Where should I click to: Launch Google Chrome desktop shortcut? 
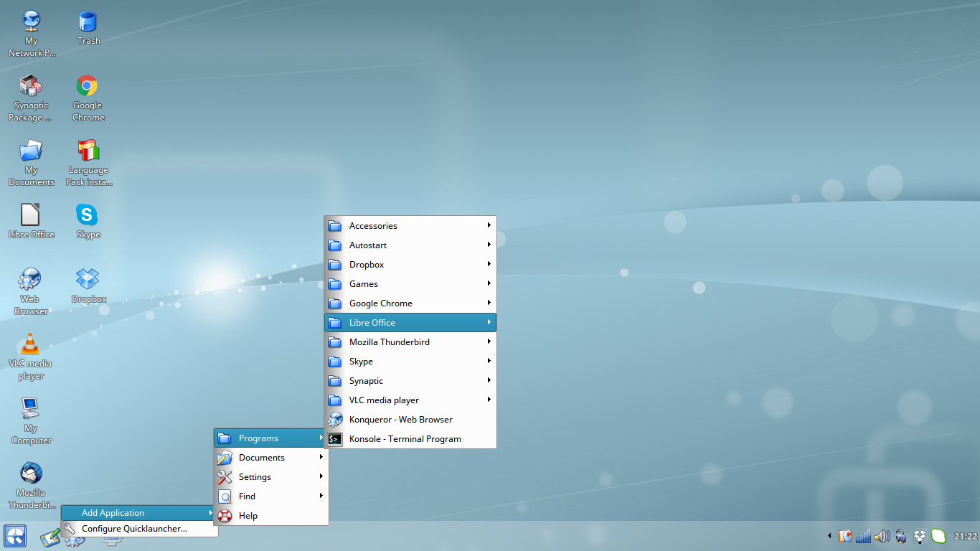pyautogui.click(x=88, y=98)
